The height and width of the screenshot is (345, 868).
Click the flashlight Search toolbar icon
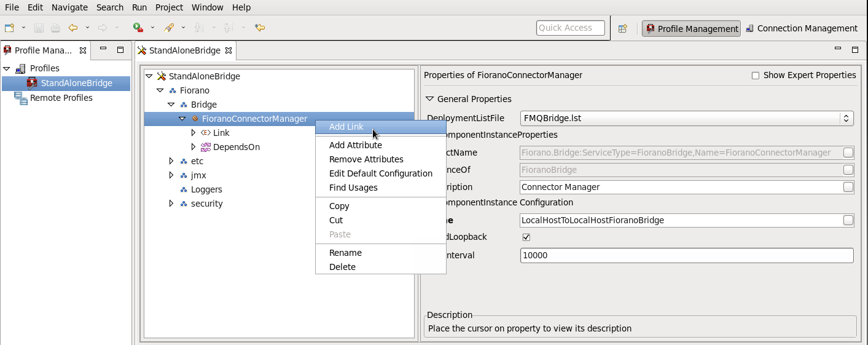169,28
